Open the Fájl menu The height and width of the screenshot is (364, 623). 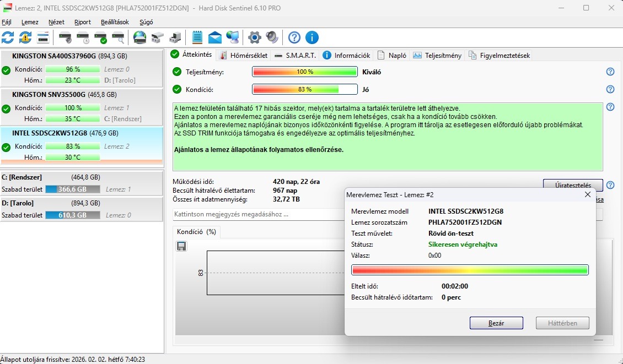7,22
